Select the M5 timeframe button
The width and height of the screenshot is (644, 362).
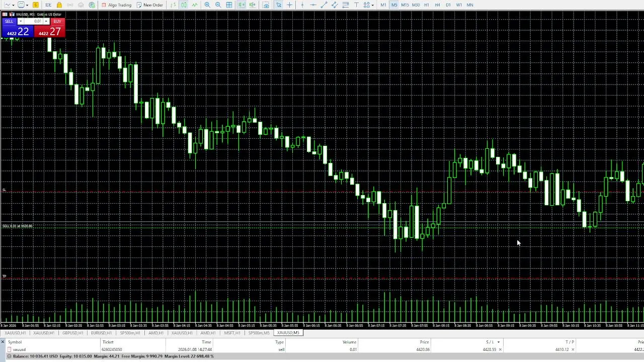[394, 5]
